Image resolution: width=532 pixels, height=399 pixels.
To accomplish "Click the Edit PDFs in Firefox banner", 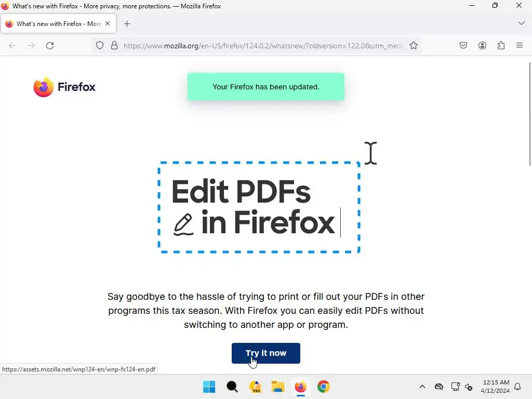I will 259,207.
